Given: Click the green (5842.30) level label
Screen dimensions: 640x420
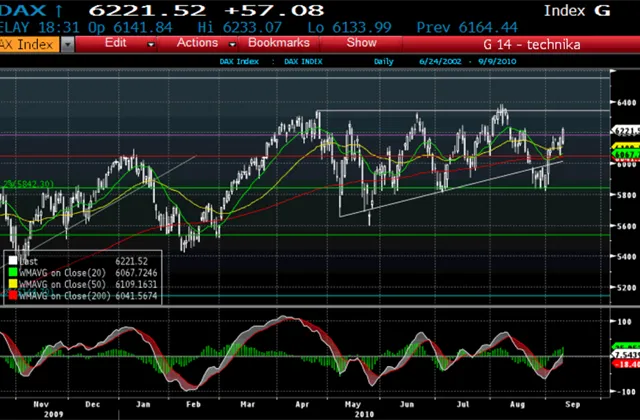Looking at the screenshot, I should click(x=28, y=184).
